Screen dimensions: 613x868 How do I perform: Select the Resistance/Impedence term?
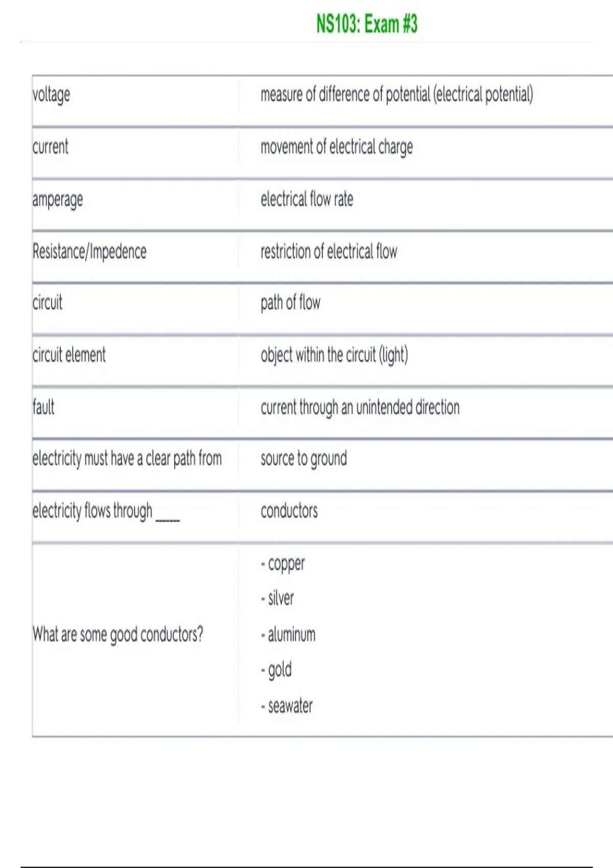pos(89,252)
